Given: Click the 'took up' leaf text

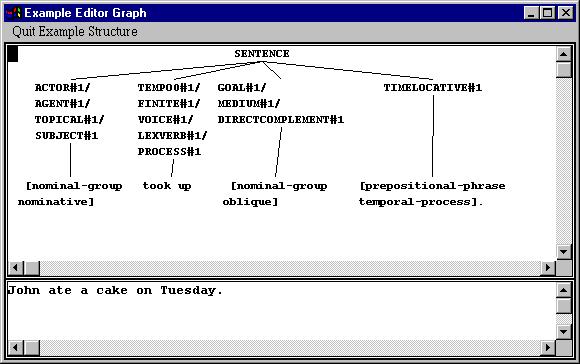Looking at the screenshot, I should [x=167, y=186].
